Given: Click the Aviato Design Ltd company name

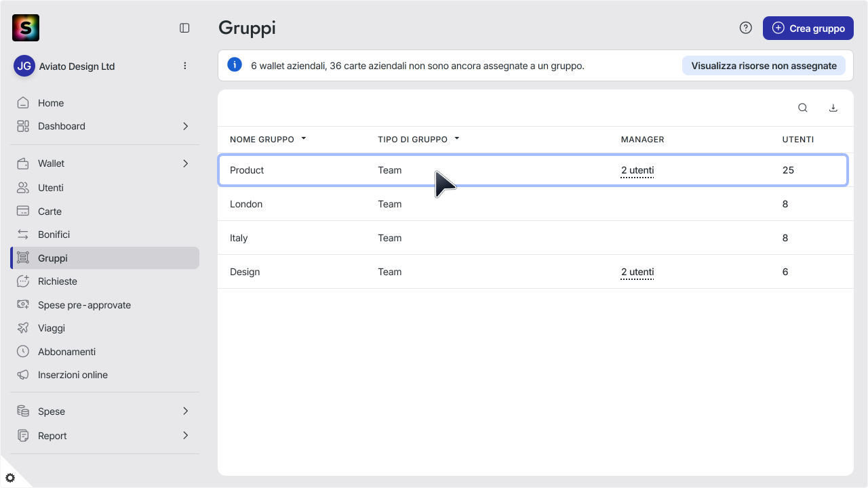Looking at the screenshot, I should 77,66.
